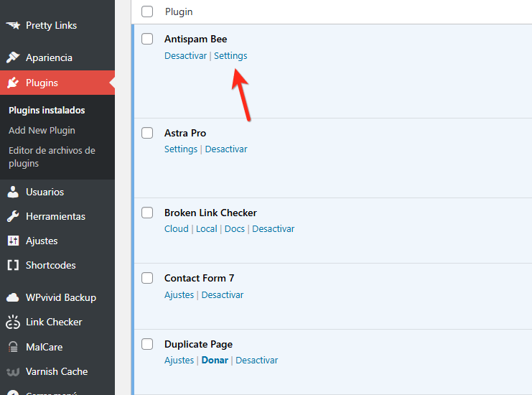Click the Duplicate Page plugin name
Image resolution: width=532 pixels, height=395 pixels.
pos(198,344)
